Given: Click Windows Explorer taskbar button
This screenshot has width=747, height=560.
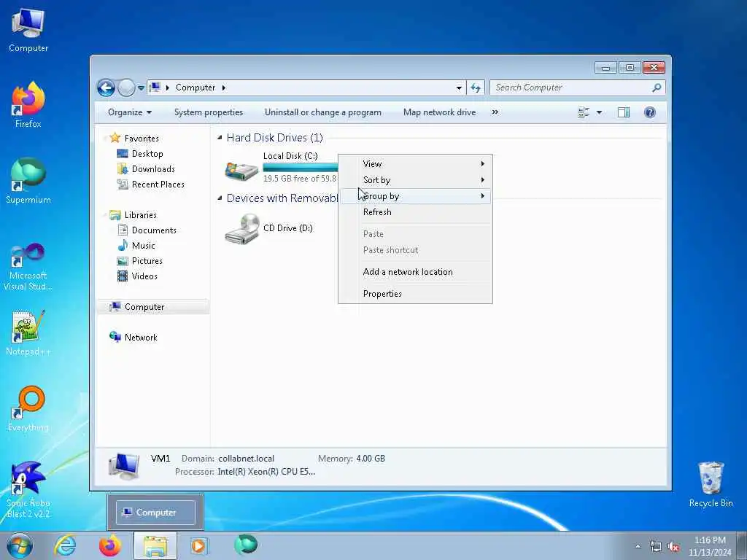Looking at the screenshot, I should 155,545.
